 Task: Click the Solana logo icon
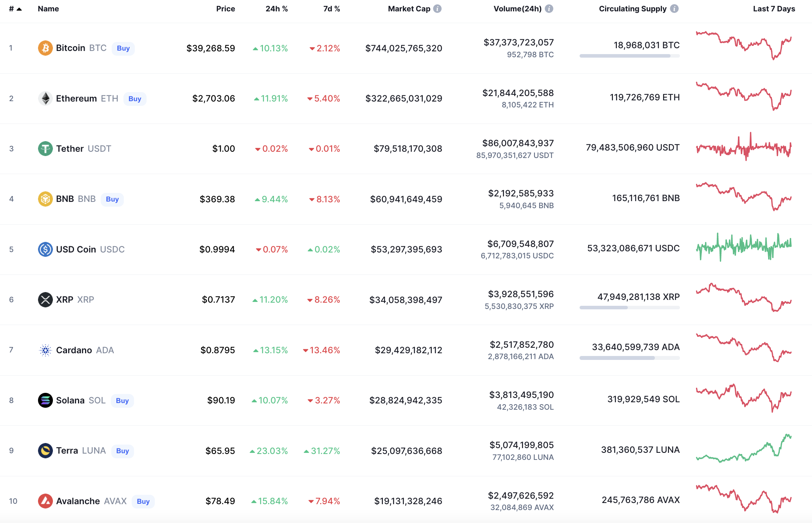click(45, 400)
